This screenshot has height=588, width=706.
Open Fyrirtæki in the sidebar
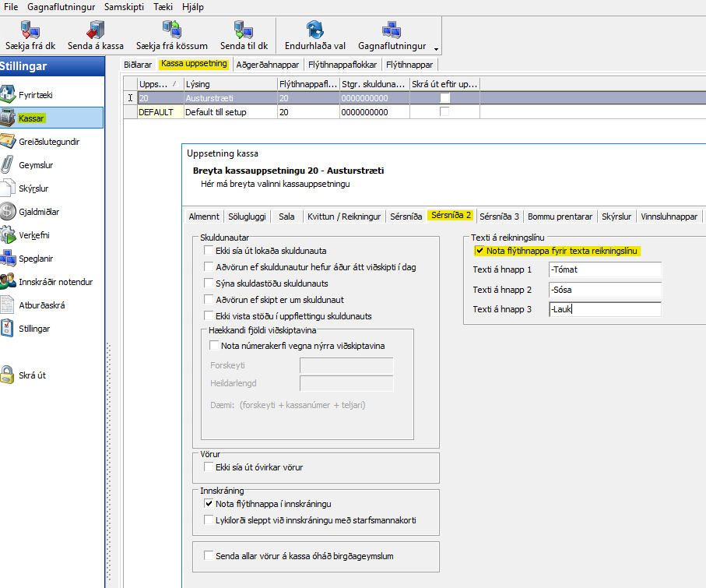tap(9, 95)
